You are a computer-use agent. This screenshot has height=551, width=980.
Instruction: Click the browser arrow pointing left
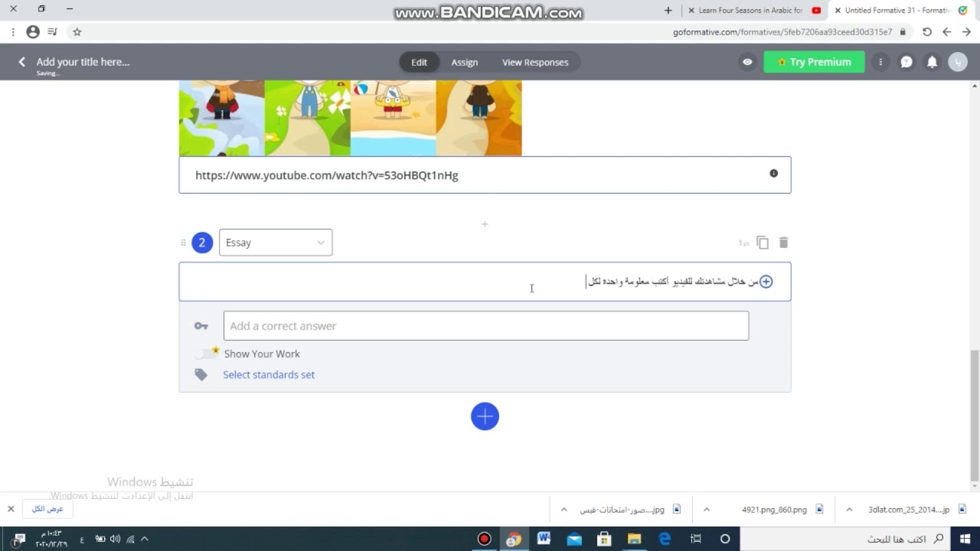point(947,32)
